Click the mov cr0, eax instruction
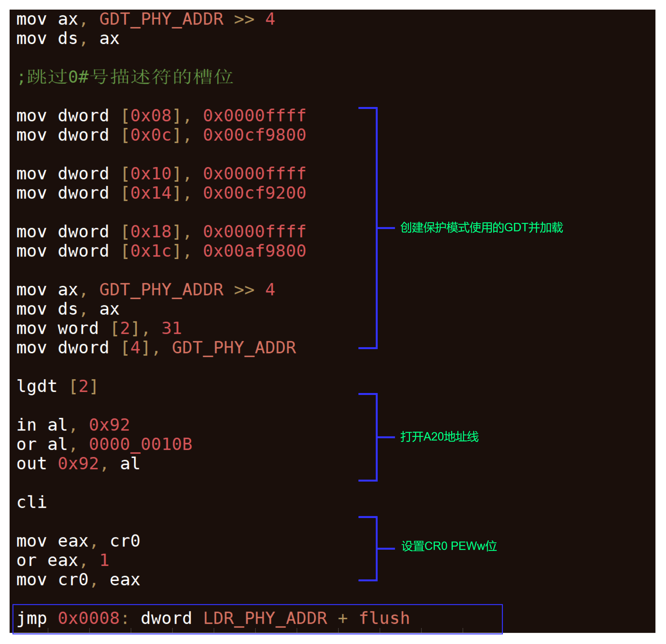Screen dimensions: 666x644 [x=78, y=580]
